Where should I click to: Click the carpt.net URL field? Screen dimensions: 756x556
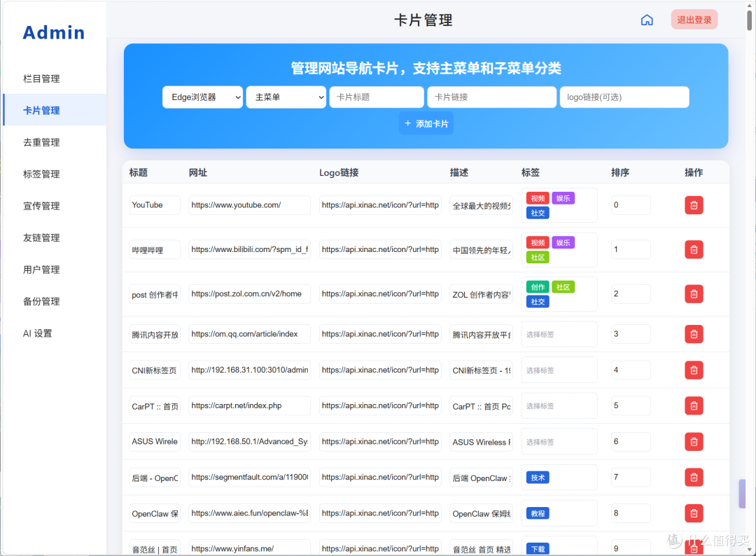(250, 405)
